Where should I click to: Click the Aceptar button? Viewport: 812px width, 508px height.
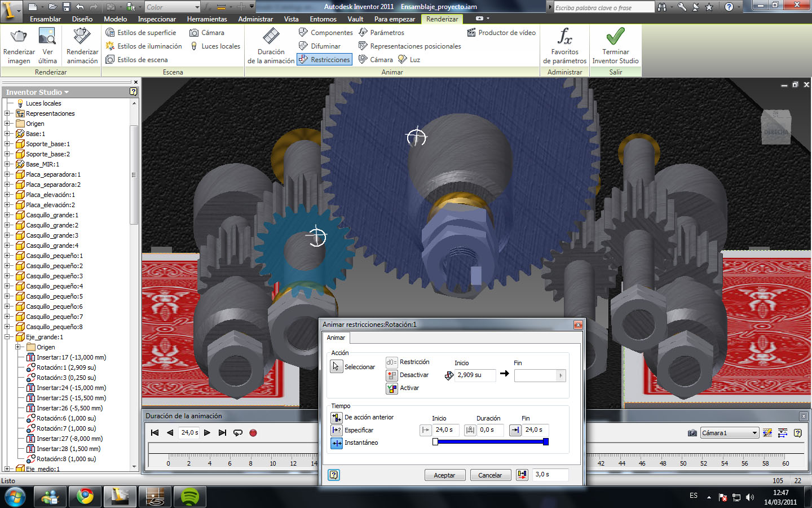(444, 475)
